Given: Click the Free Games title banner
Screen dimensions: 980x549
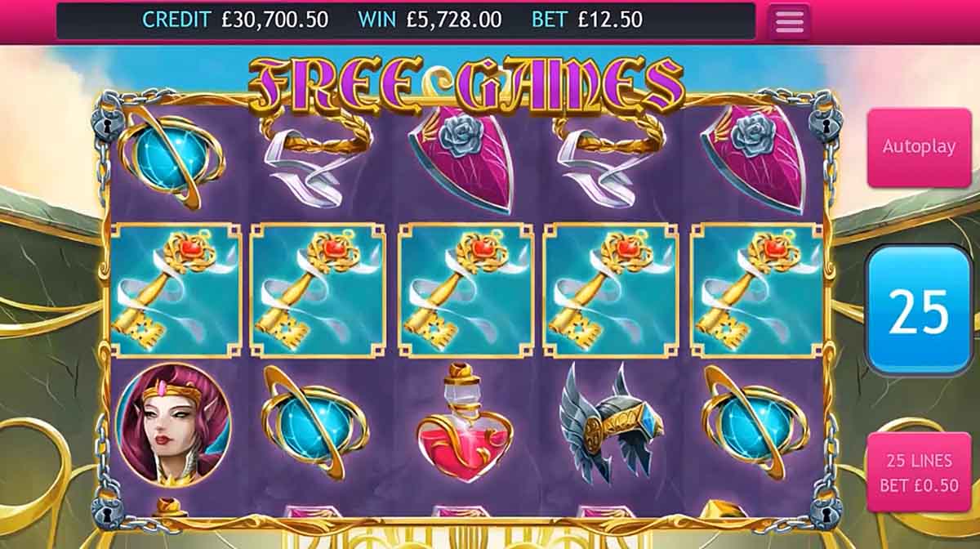Looking at the screenshot, I should (465, 84).
